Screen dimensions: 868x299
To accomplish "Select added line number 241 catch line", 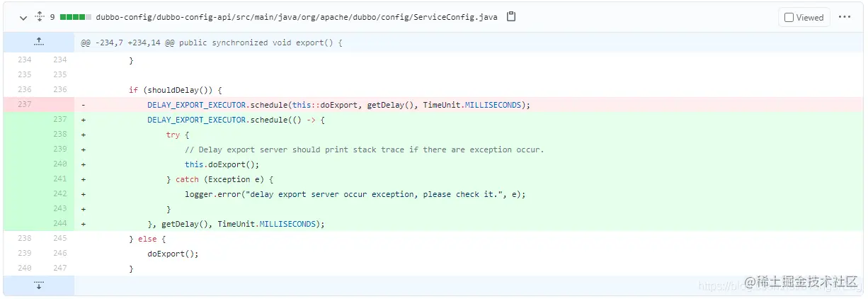I will [59, 179].
